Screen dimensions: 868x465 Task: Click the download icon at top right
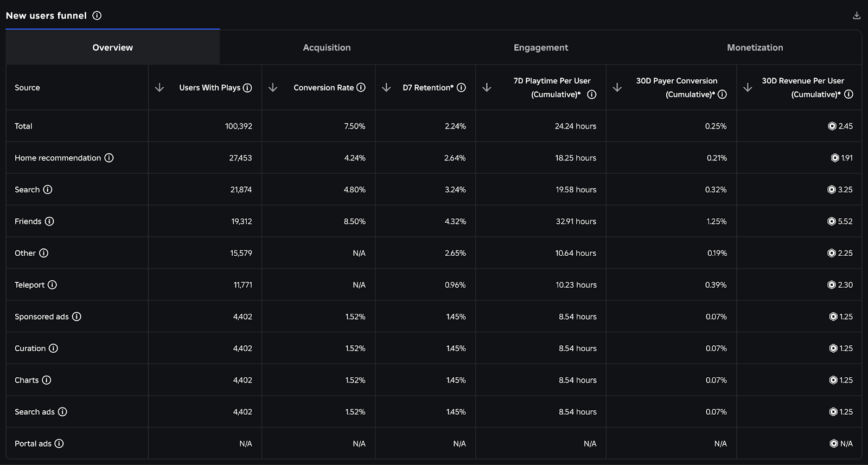857,16
